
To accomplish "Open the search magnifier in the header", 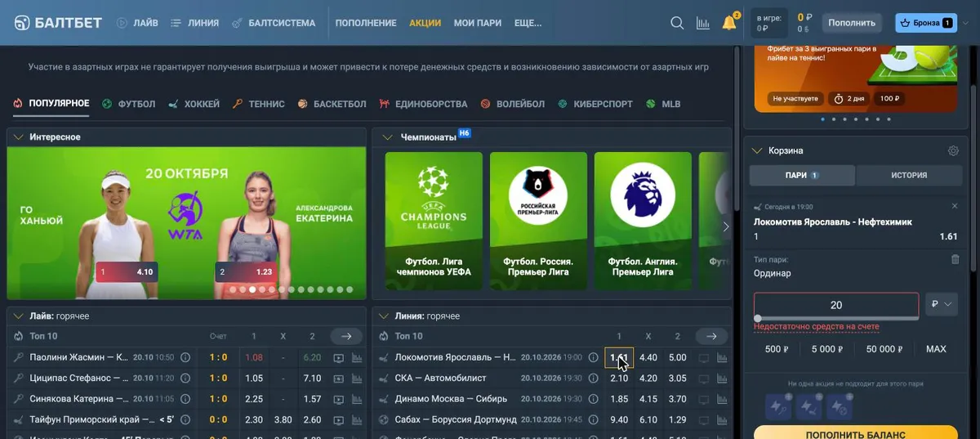I will point(677,23).
